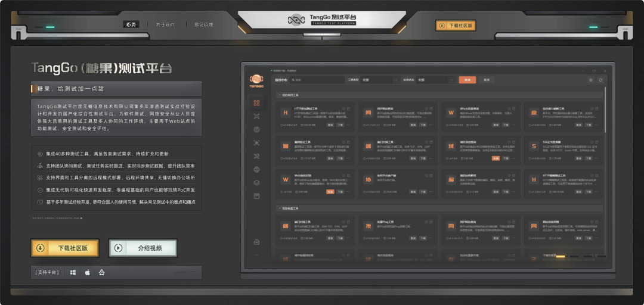Viewport: 644px width, 305px height.
Task: Open the 漏洞验证工具 card icon
Action: 285,146
